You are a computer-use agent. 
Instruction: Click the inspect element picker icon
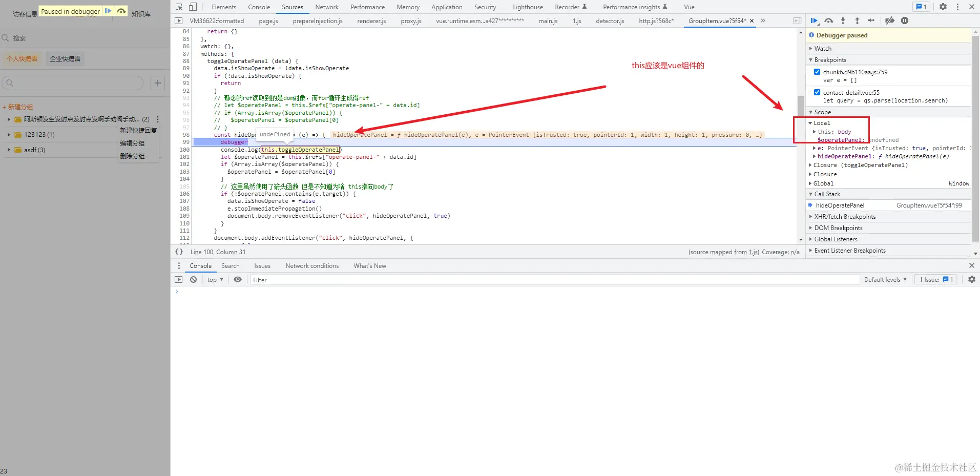click(179, 7)
